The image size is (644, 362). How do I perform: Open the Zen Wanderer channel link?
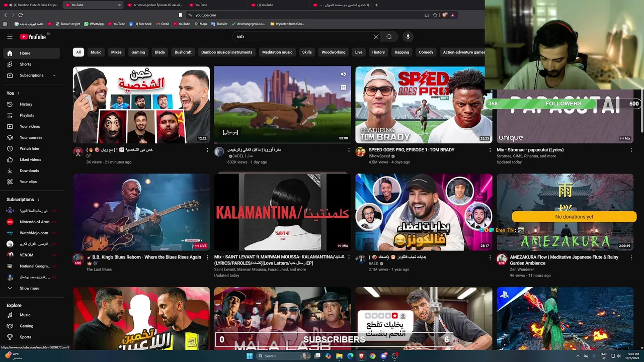(522, 269)
